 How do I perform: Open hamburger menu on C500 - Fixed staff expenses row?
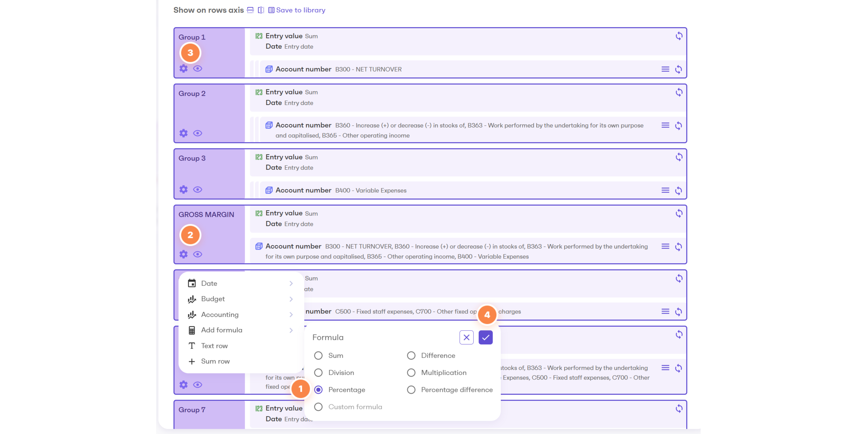pyautogui.click(x=665, y=311)
